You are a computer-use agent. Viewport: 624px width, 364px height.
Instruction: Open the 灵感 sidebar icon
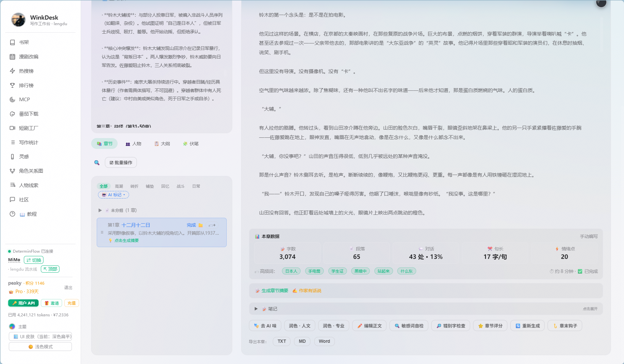click(x=12, y=157)
